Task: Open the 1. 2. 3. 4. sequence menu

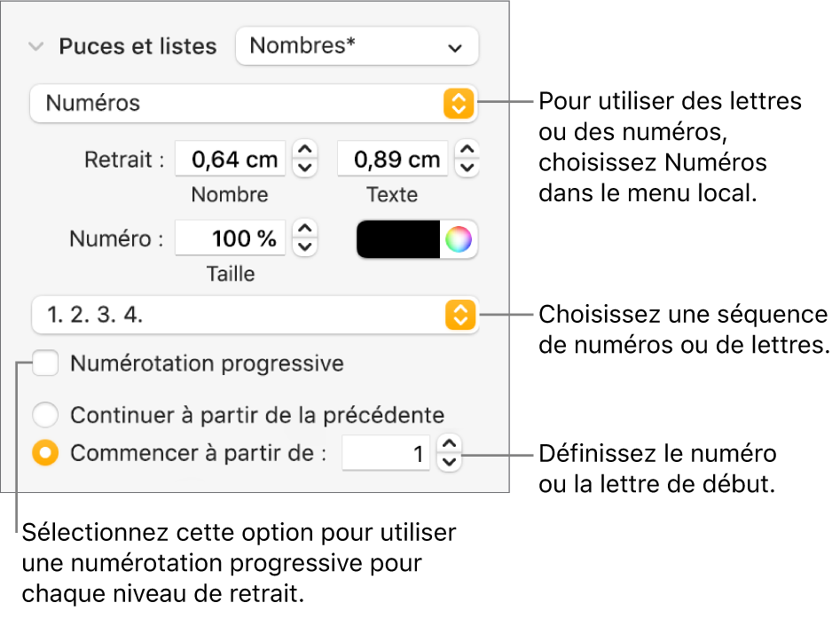Action: click(253, 314)
